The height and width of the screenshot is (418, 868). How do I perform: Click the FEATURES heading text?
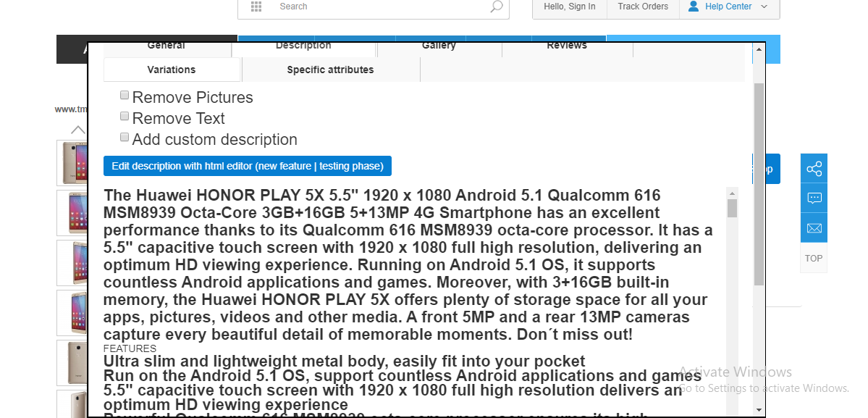[130, 348]
